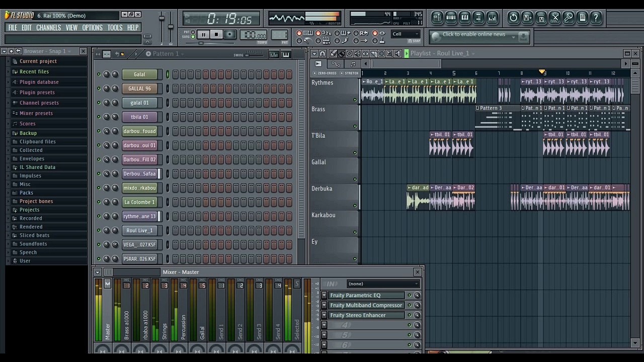Open the OPTIONS menu
Image resolution: width=644 pixels, height=362 pixels.
(x=92, y=28)
